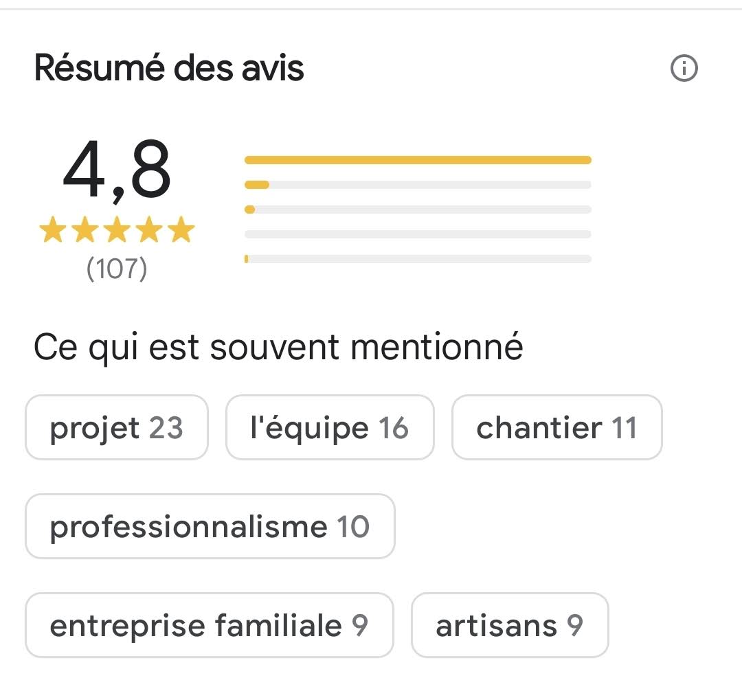
Task: Tap the "entreprise familiale 9" chip
Action: click(x=209, y=626)
